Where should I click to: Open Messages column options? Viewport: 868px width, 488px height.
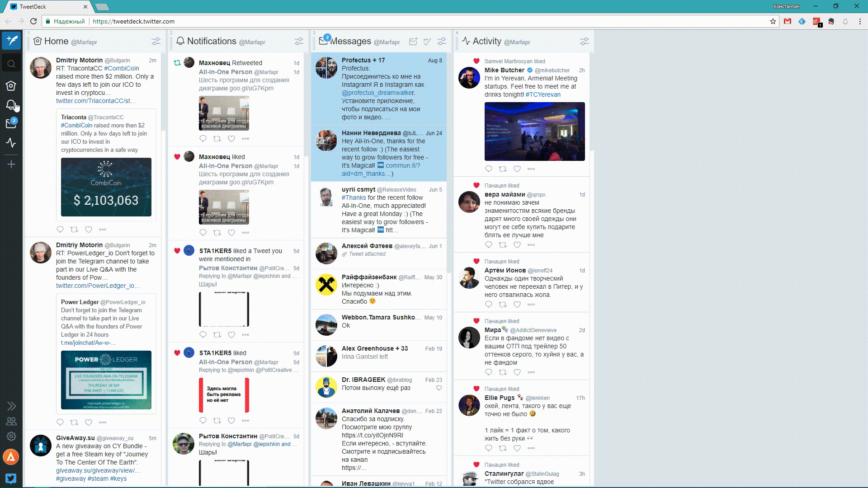pyautogui.click(x=442, y=42)
